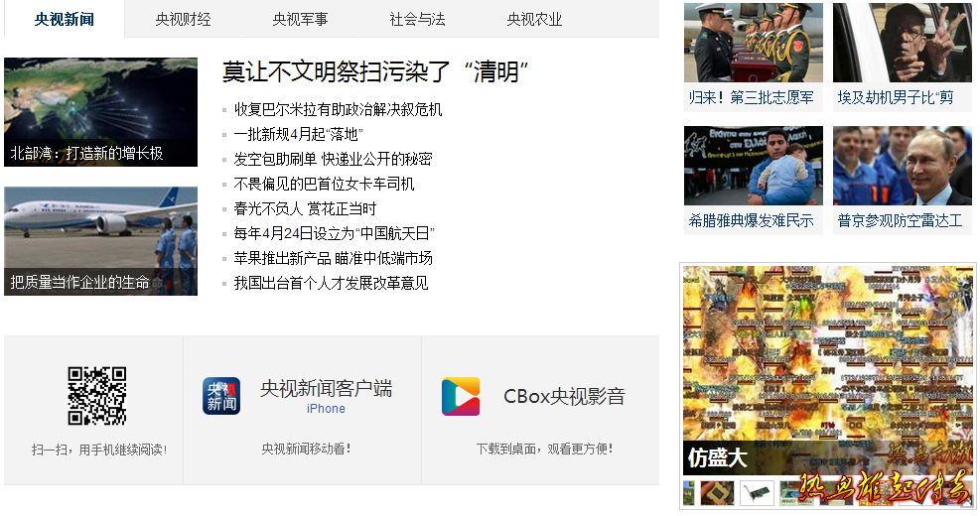
Task: Open headline 莫让不文明祭扫污染了清明
Action: [x=375, y=71]
